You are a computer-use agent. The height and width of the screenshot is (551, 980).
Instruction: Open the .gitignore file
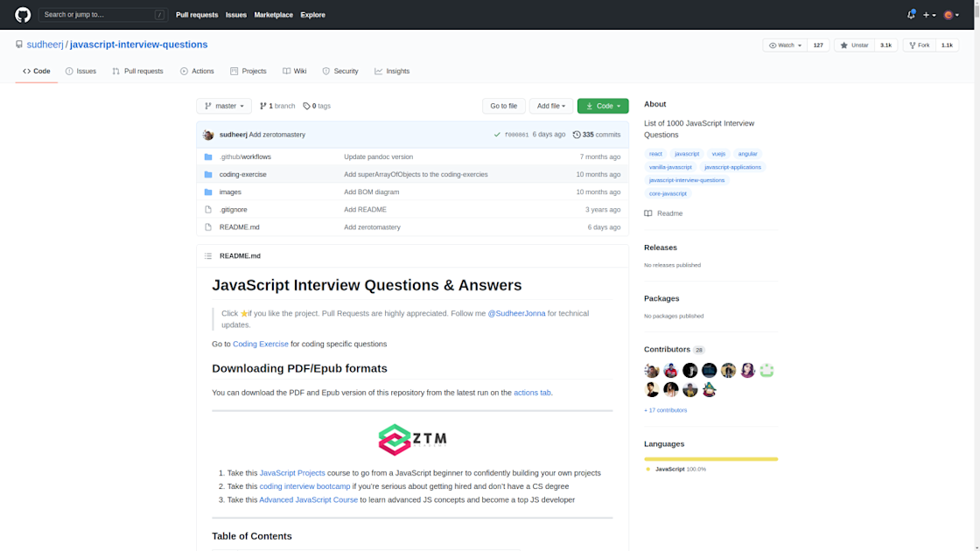(233, 209)
